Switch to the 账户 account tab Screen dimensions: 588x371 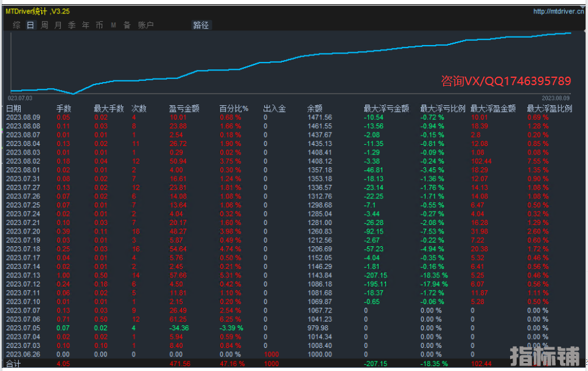(146, 25)
